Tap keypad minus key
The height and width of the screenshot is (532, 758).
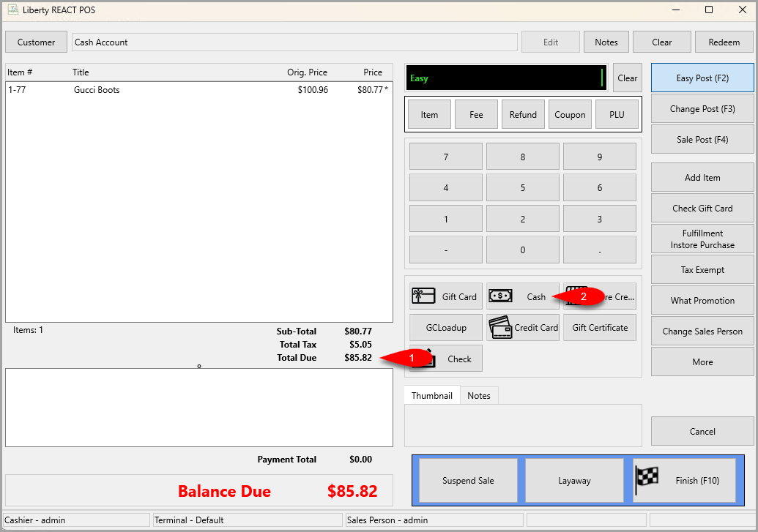tap(446, 250)
